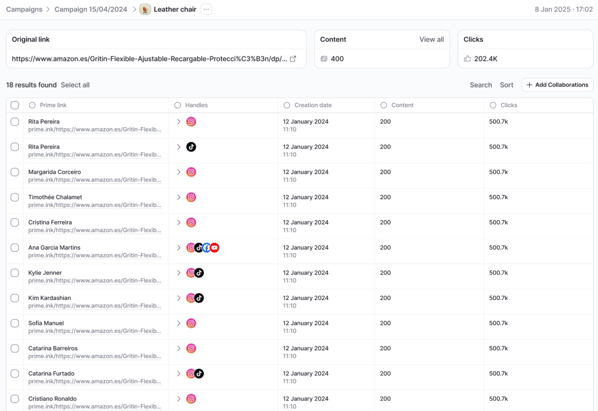Image resolution: width=598 pixels, height=411 pixels.
Task: Expand handles chevron for Catarina Furtado
Action: click(178, 374)
